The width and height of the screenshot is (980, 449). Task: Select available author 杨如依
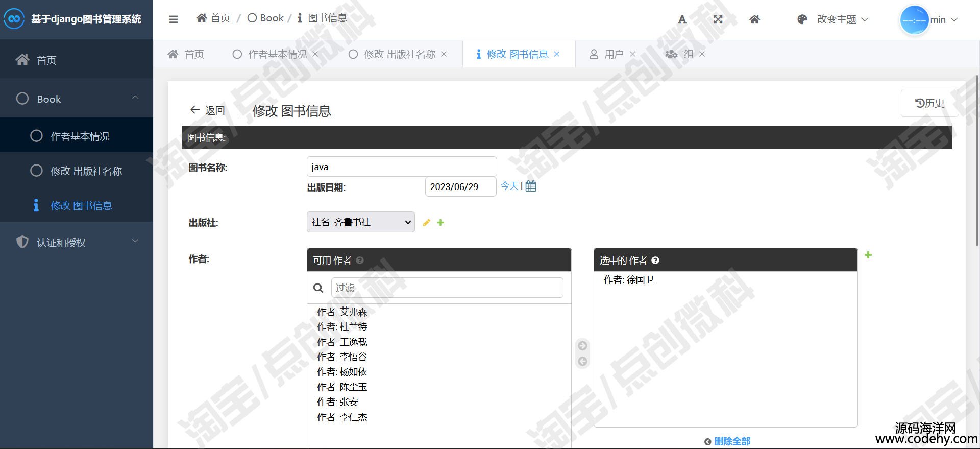click(x=342, y=372)
